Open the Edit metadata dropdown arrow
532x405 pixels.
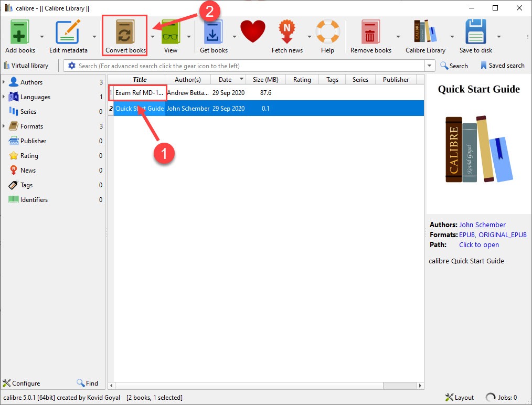94,36
